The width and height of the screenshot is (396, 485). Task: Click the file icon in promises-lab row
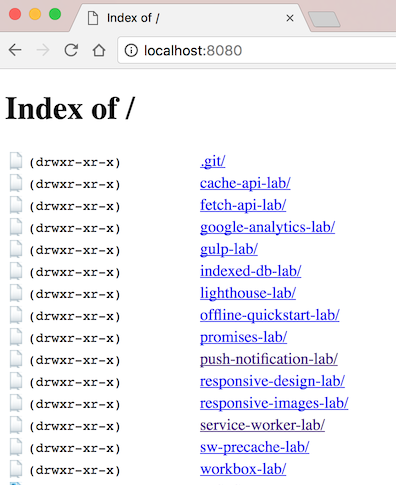[x=16, y=337]
